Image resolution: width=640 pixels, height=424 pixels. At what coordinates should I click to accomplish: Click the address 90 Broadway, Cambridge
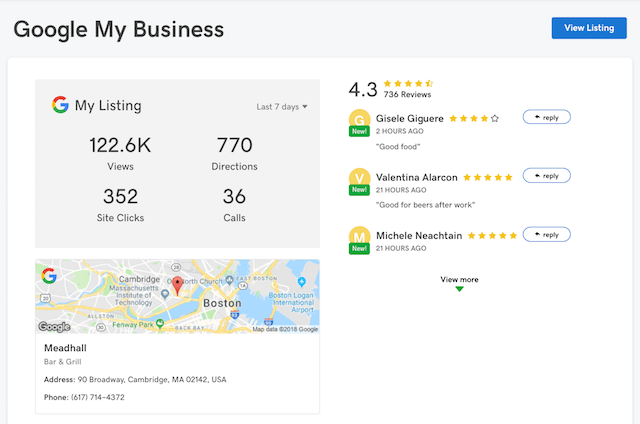point(152,380)
